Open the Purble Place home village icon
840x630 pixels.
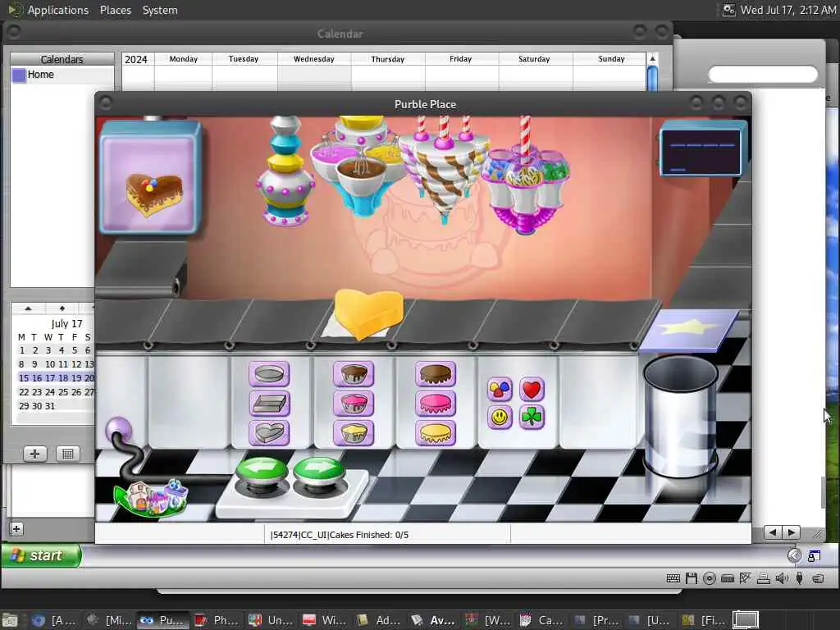click(152, 497)
